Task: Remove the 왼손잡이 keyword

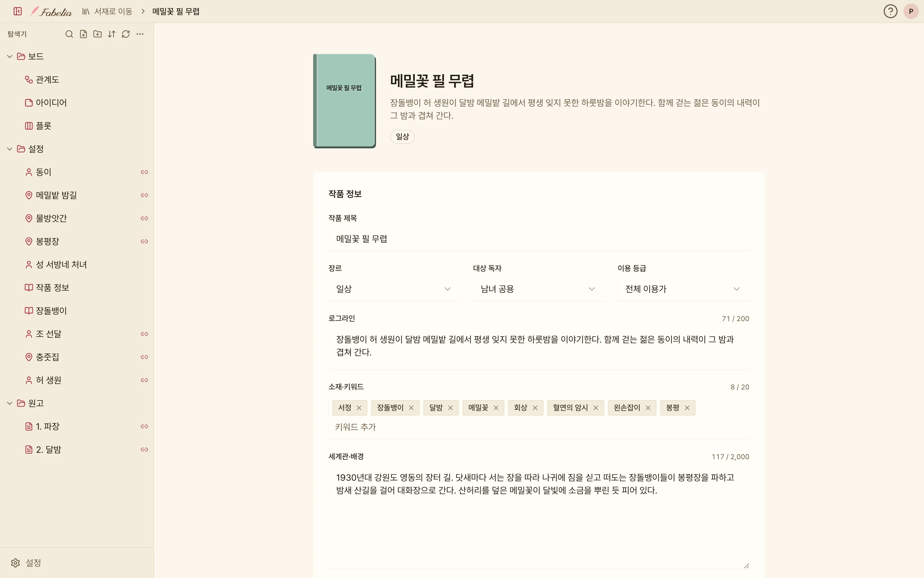Action: (648, 408)
